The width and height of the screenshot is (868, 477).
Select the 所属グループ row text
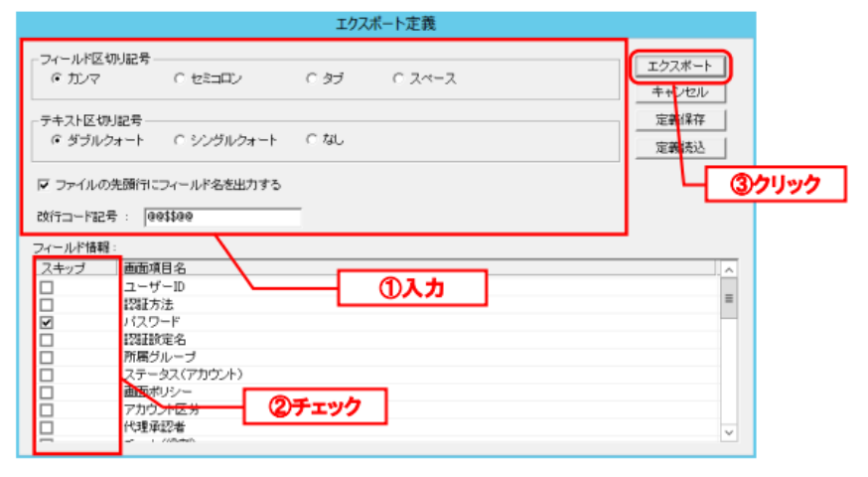pos(160,358)
